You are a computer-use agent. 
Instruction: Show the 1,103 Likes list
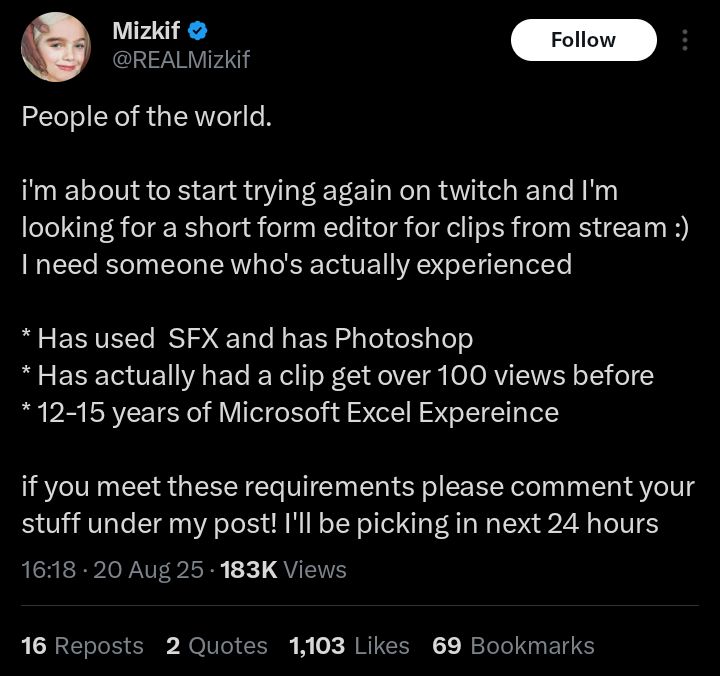tap(349, 646)
